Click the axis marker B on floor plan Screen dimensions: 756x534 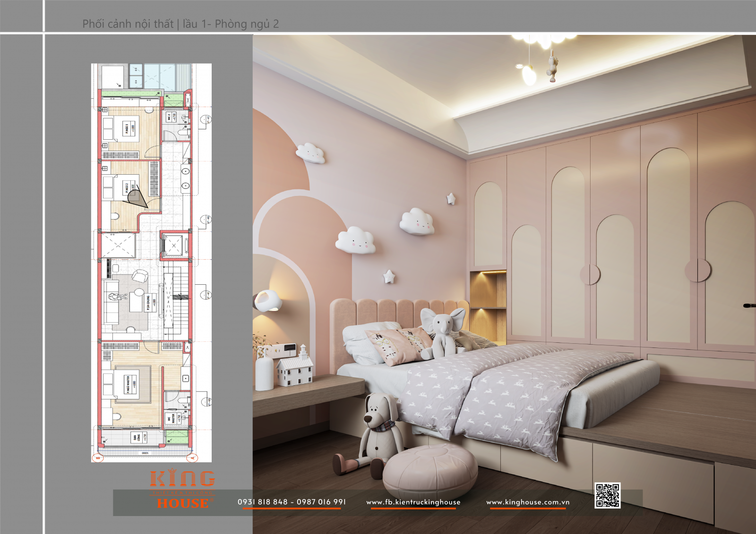tap(98, 457)
